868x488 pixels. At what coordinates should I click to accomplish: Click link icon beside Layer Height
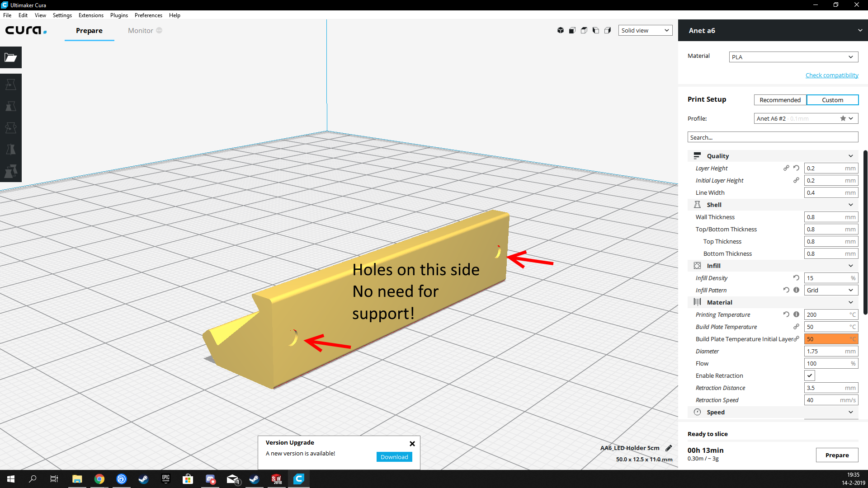pyautogui.click(x=786, y=168)
